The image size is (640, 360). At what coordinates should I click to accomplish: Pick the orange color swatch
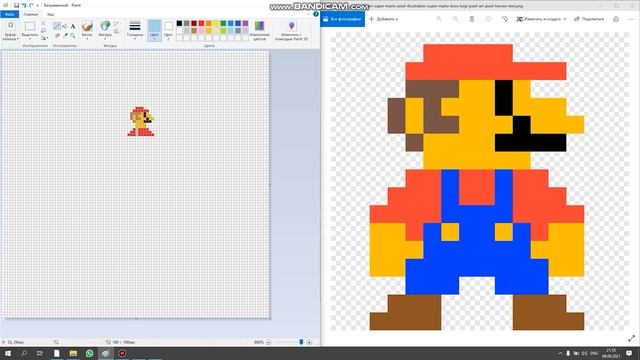click(x=209, y=23)
